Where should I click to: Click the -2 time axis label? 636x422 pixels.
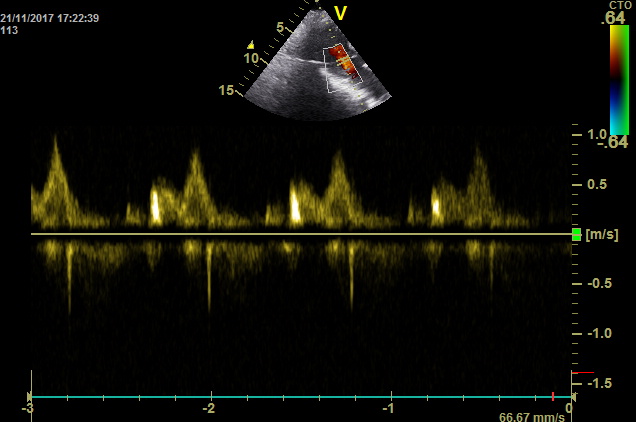208,408
